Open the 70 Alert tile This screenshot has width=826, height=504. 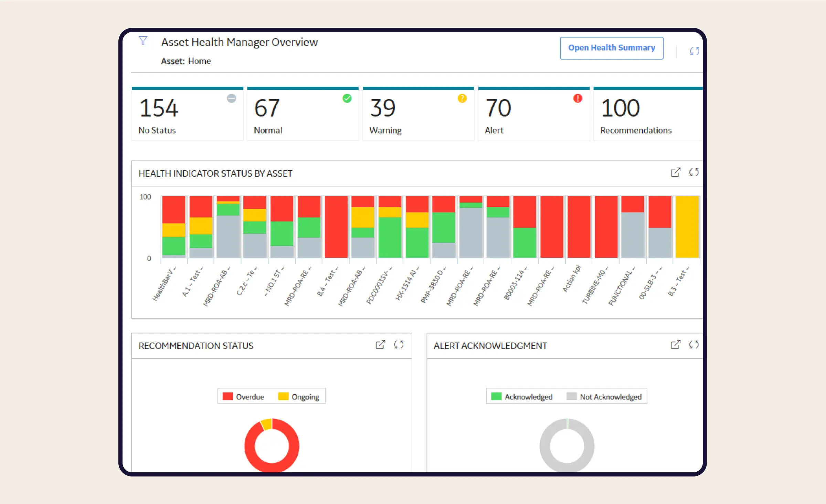534,114
